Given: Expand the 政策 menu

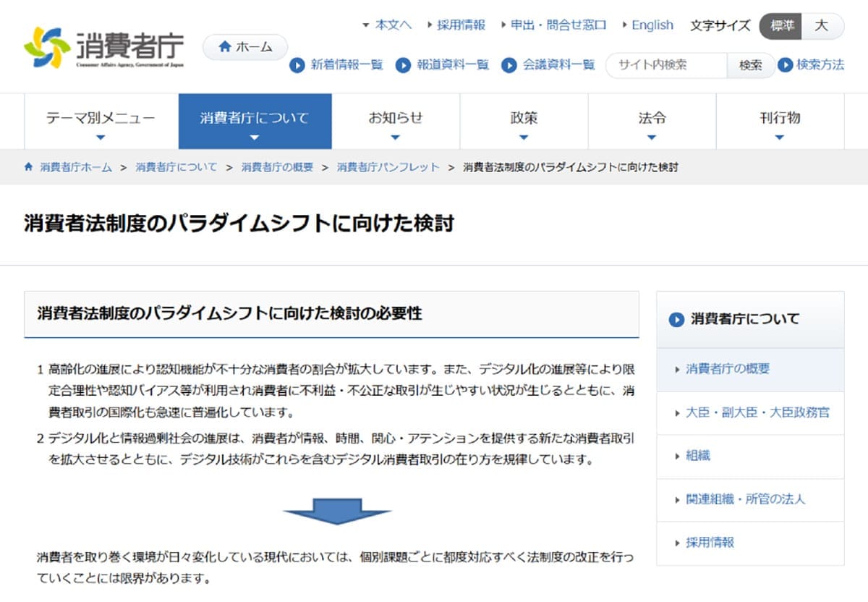Looking at the screenshot, I should coord(524,122).
